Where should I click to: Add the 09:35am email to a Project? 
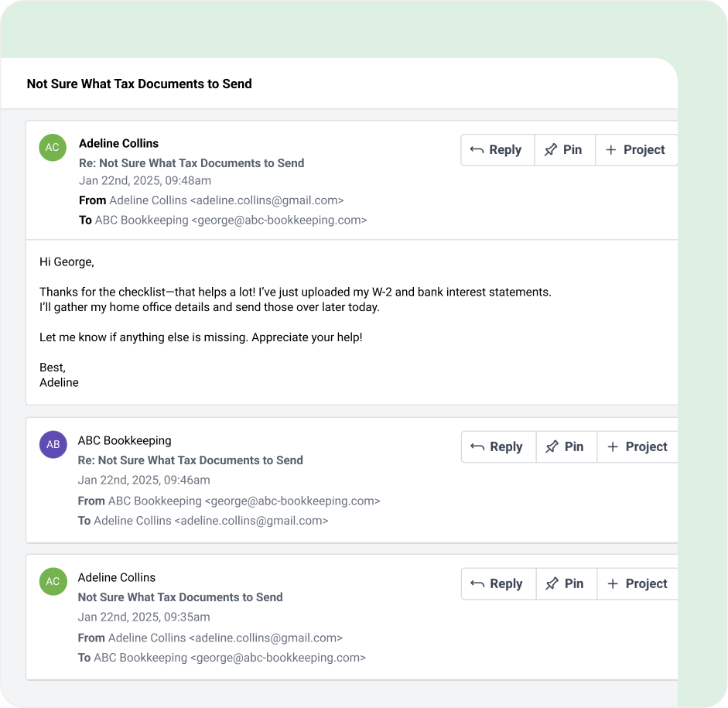coord(637,583)
